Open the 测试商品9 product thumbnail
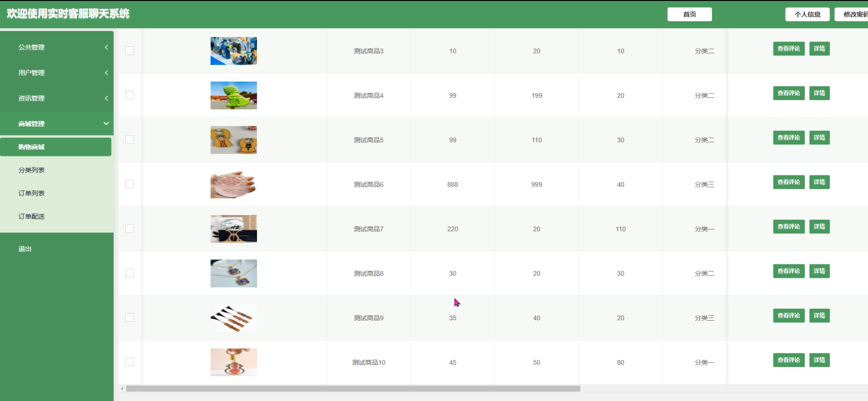The width and height of the screenshot is (868, 401). (x=233, y=318)
